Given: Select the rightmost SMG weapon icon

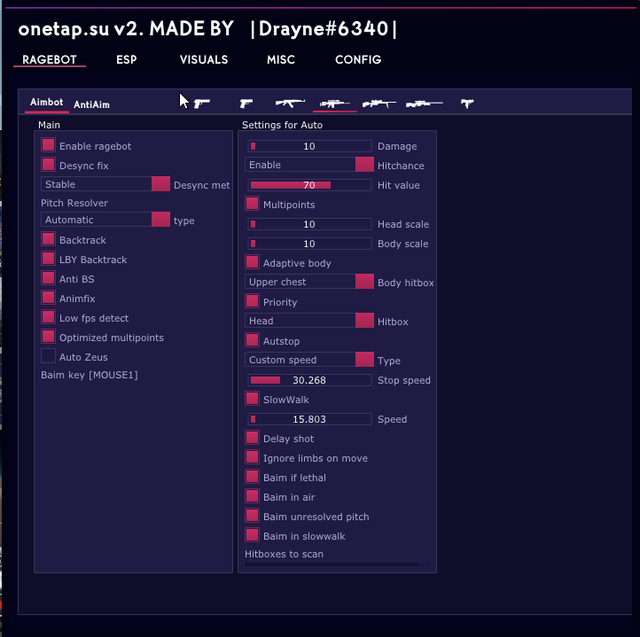Looking at the screenshot, I should coord(467,103).
